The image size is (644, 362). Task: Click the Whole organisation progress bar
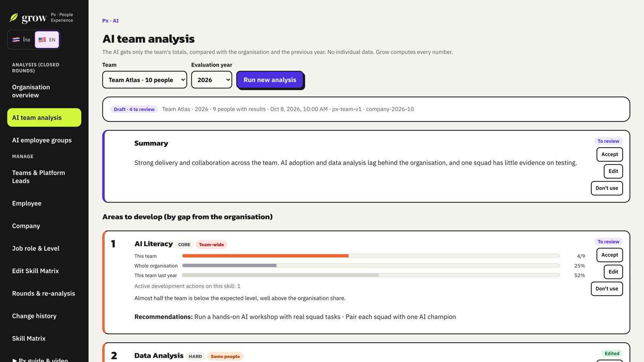pyautogui.click(x=371, y=265)
